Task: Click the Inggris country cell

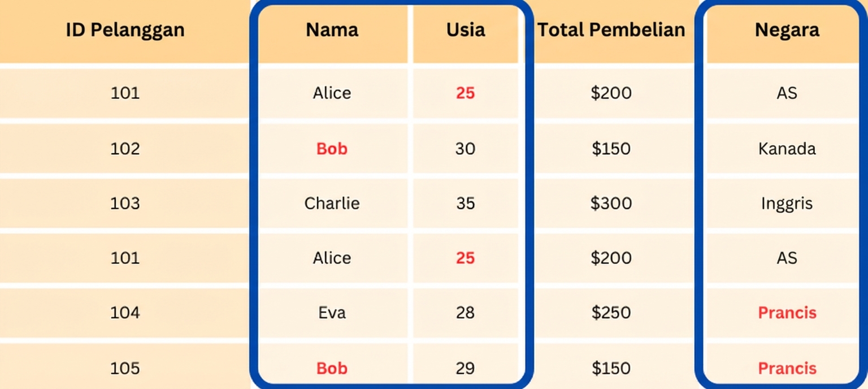Action: click(x=787, y=203)
